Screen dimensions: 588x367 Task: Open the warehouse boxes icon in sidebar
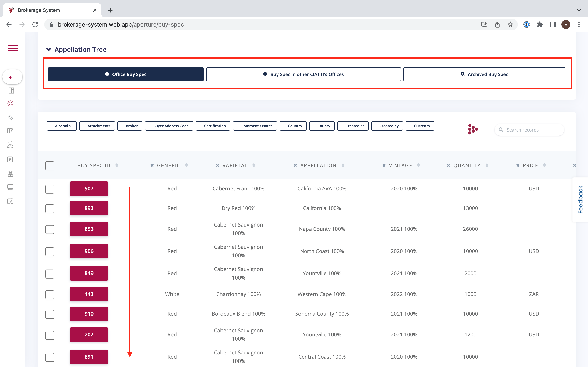pyautogui.click(x=10, y=174)
